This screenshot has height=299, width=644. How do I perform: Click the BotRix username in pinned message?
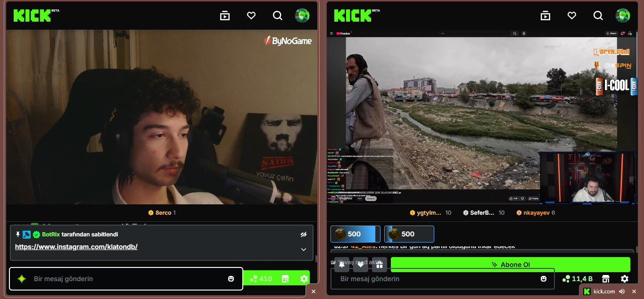coord(51,234)
